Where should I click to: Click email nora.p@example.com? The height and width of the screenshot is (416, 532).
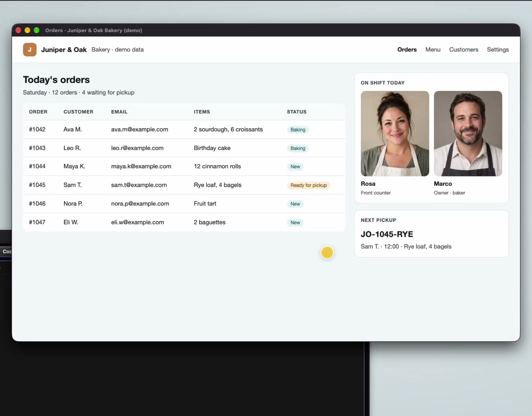140,204
